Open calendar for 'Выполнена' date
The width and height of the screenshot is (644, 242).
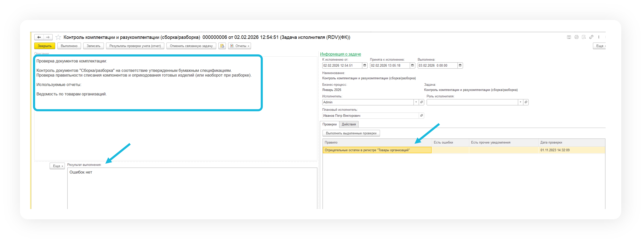460,65
